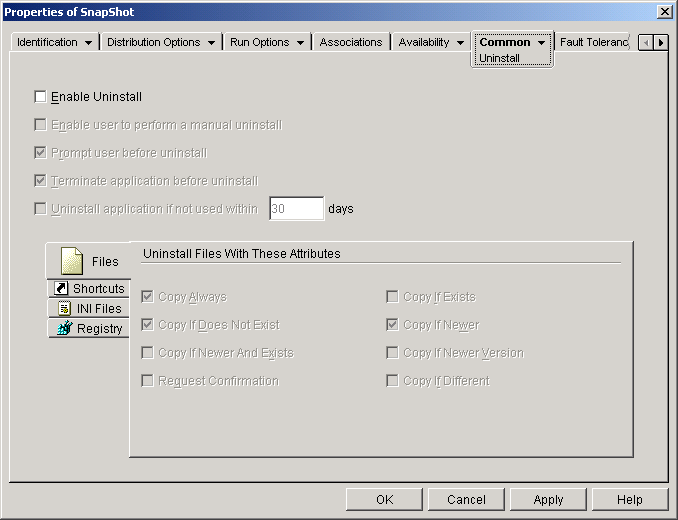This screenshot has height=520, width=678.
Task: Select Uninstall page under Common tab
Action: 499,58
